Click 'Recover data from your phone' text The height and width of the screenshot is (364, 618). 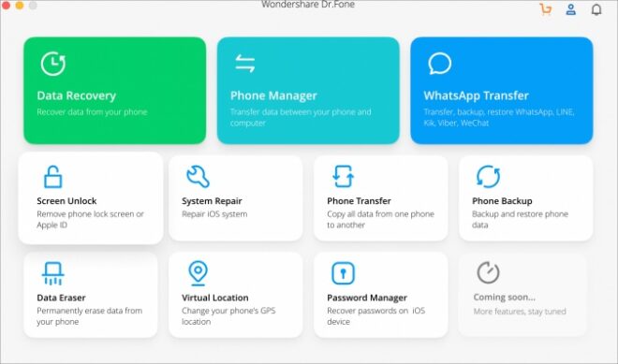click(x=92, y=112)
